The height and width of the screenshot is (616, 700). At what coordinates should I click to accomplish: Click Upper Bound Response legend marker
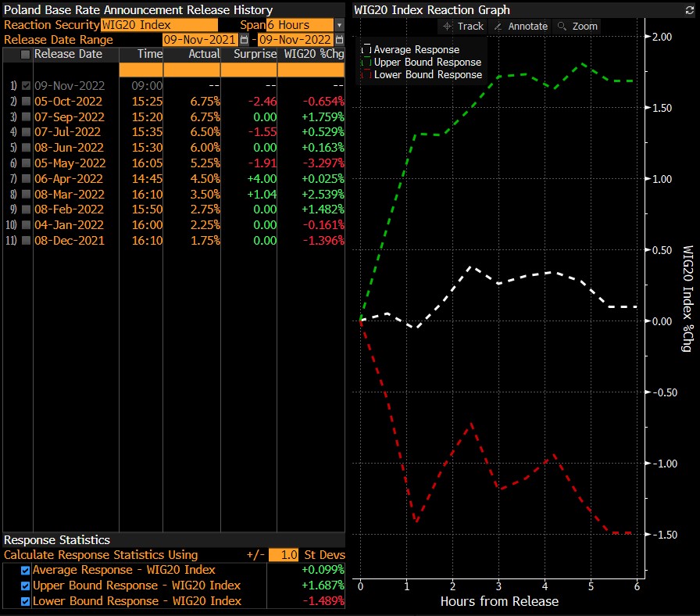[x=366, y=63]
